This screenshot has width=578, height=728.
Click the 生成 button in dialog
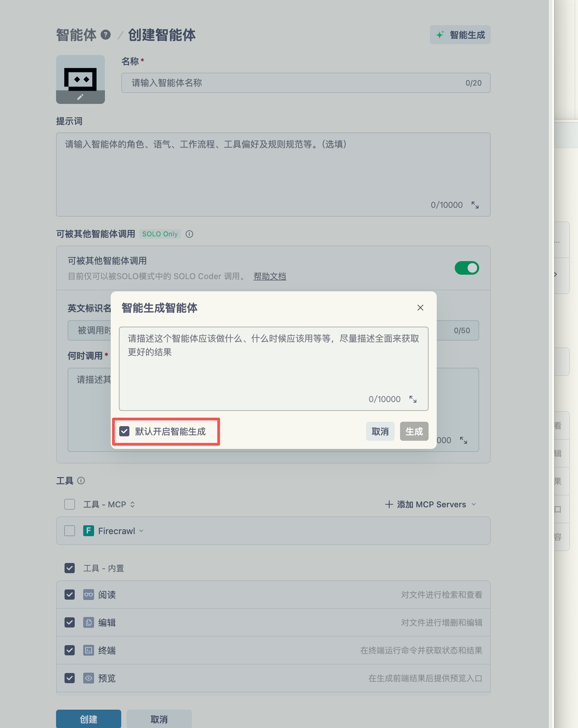414,431
